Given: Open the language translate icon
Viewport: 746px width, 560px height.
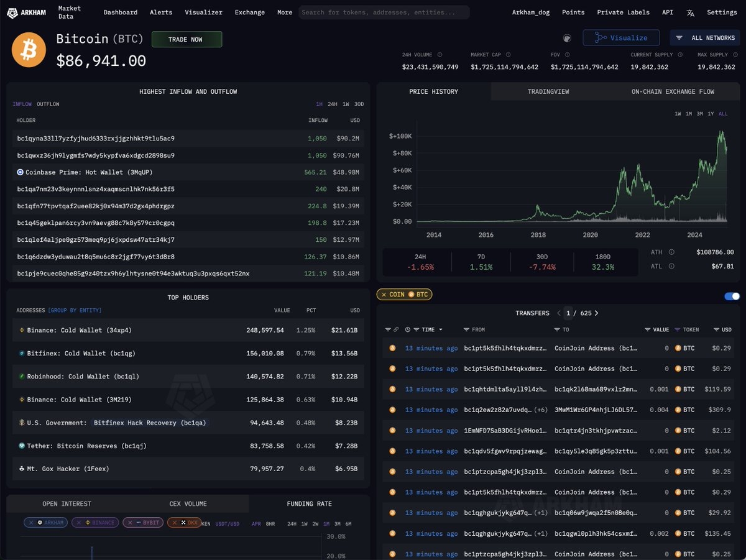Looking at the screenshot, I should tap(691, 12).
